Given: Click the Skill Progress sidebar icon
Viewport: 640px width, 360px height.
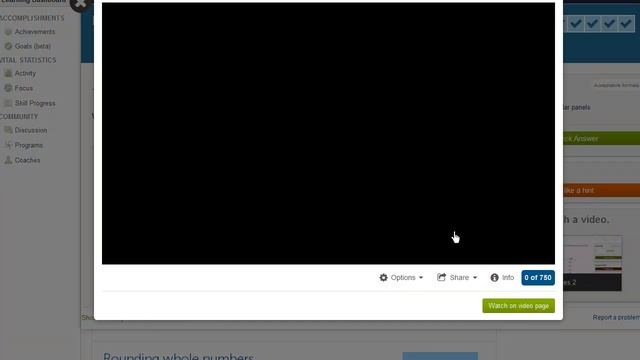Looking at the screenshot, I should [8, 103].
